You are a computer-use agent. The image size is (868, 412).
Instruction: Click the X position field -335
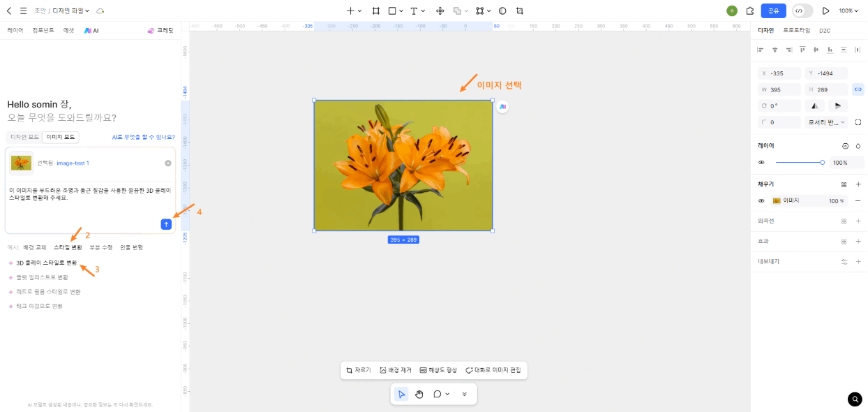point(779,73)
